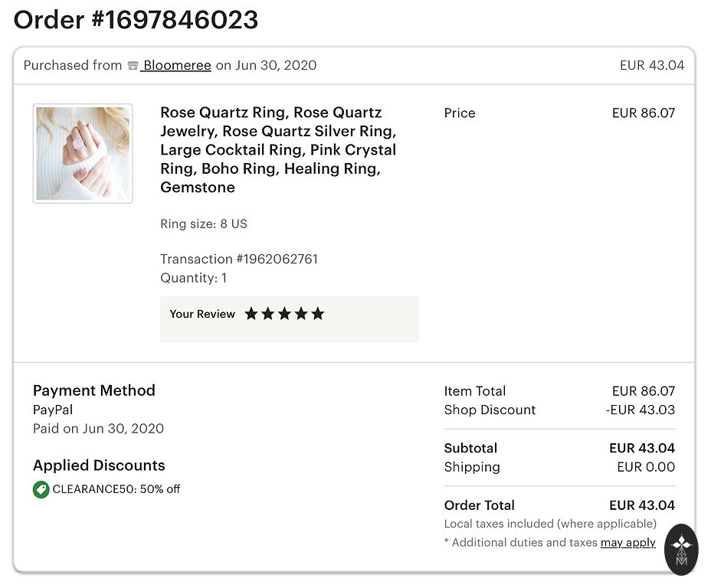
Task: Click the fourth star in Your Review
Action: [301, 314]
